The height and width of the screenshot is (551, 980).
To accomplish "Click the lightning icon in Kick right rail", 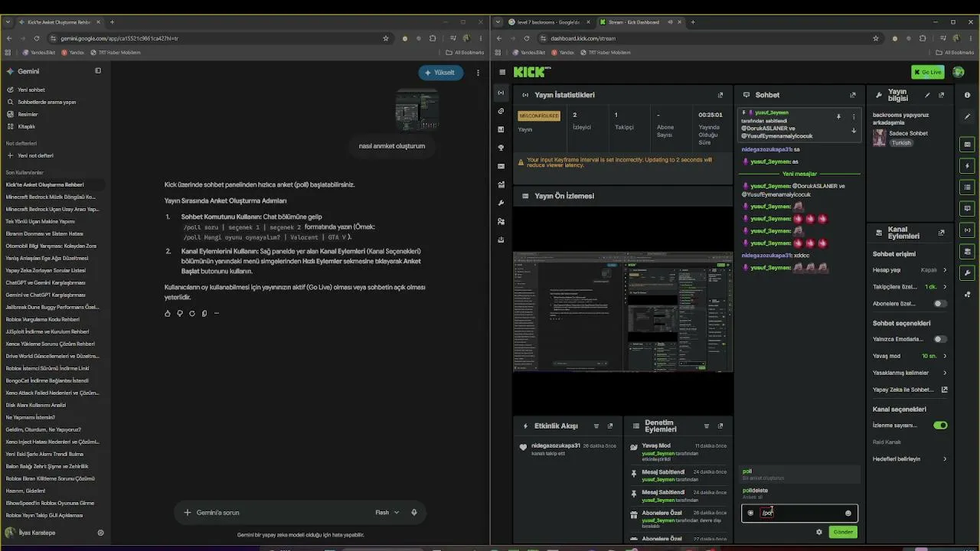I will pyautogui.click(x=968, y=165).
